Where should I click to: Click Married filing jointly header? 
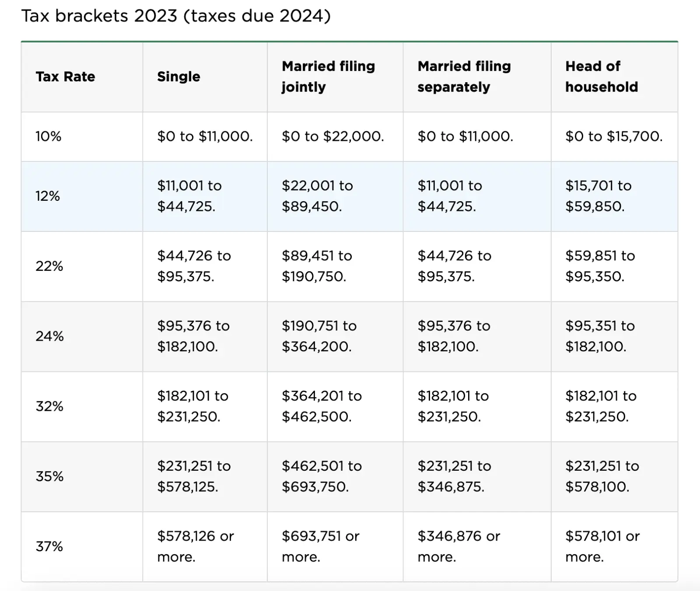pos(328,77)
